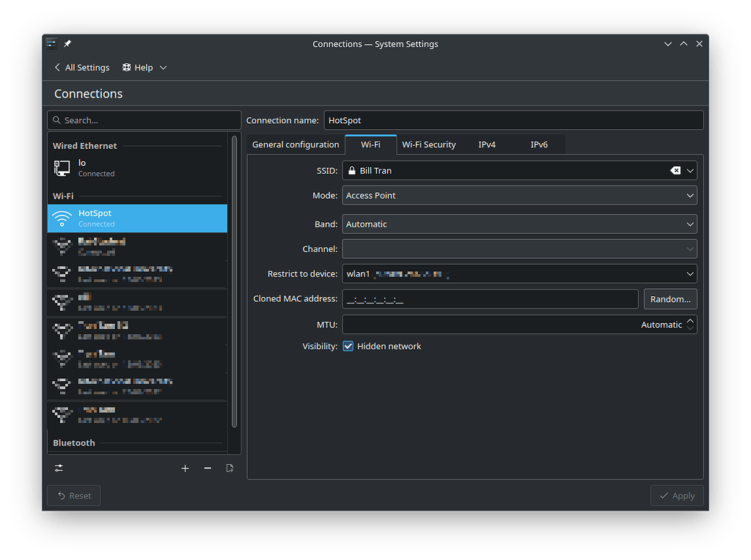Expand the Band dropdown set to Automatic
Screen dimensions: 751x560
click(x=519, y=224)
